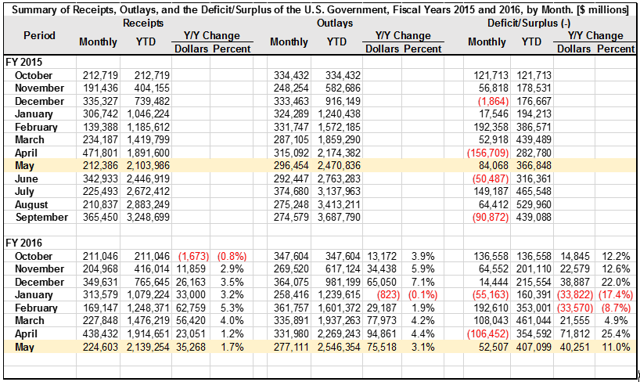Screen dimensions: 640x382
Task: Select the Deficit/Surplus (-) group header
Action: pyautogui.click(x=529, y=23)
